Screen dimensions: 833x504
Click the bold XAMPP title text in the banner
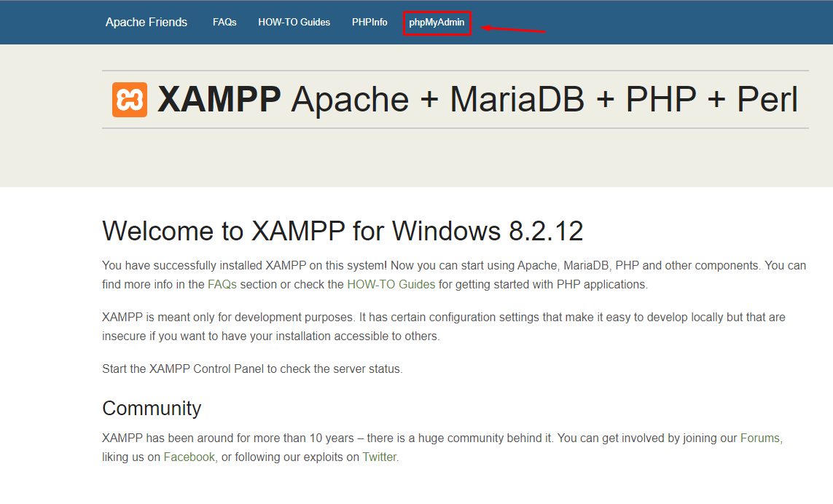coord(219,100)
